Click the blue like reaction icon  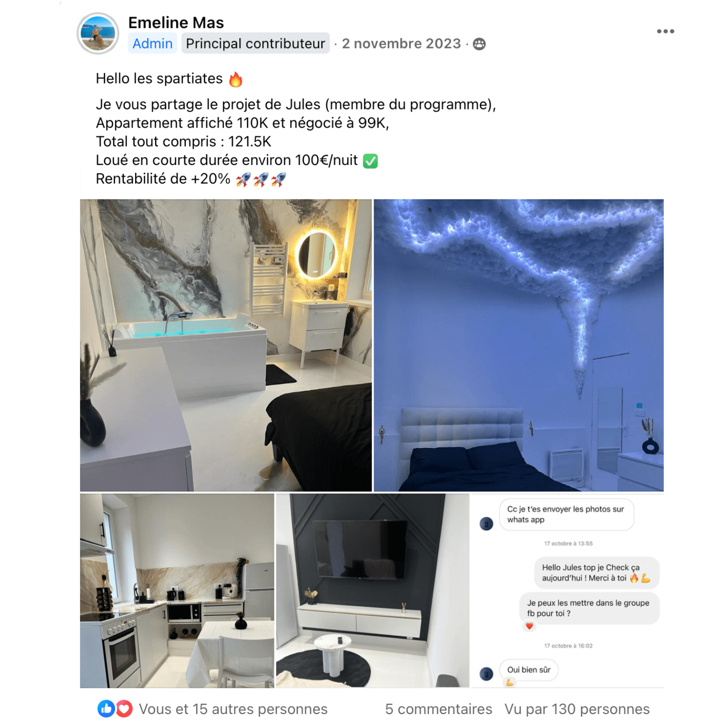(106, 708)
